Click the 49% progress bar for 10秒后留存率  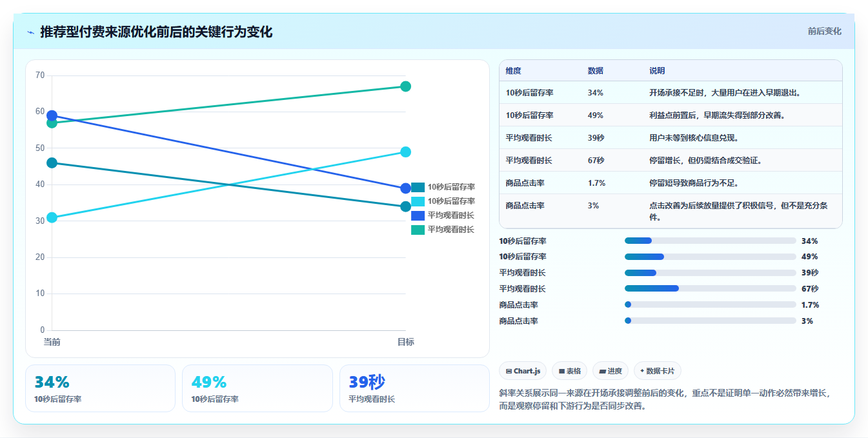pyautogui.click(x=710, y=257)
